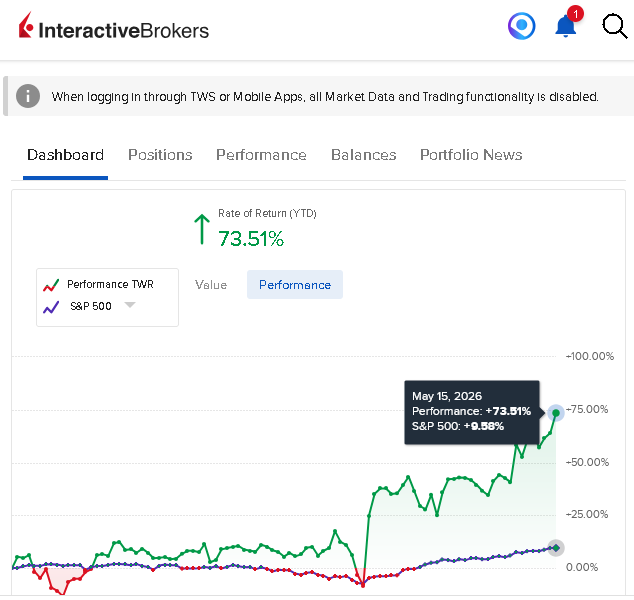Viewport: 634px width, 600px height.
Task: Open the top Performance navigation tab
Action: click(x=261, y=155)
